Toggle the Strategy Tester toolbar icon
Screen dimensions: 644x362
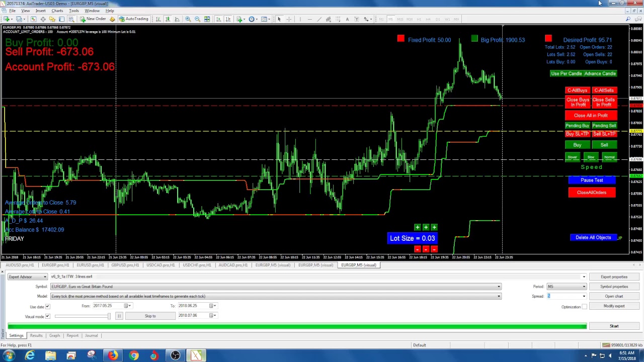tap(71, 19)
